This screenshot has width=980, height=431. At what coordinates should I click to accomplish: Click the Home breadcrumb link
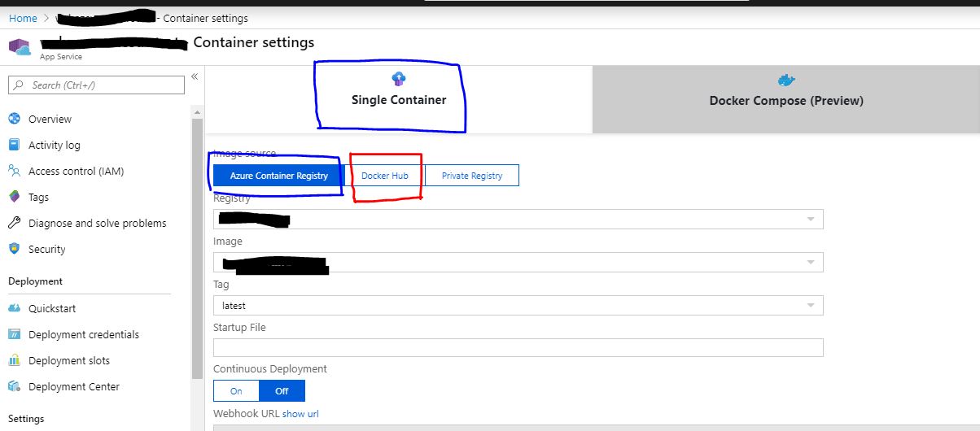23,18
